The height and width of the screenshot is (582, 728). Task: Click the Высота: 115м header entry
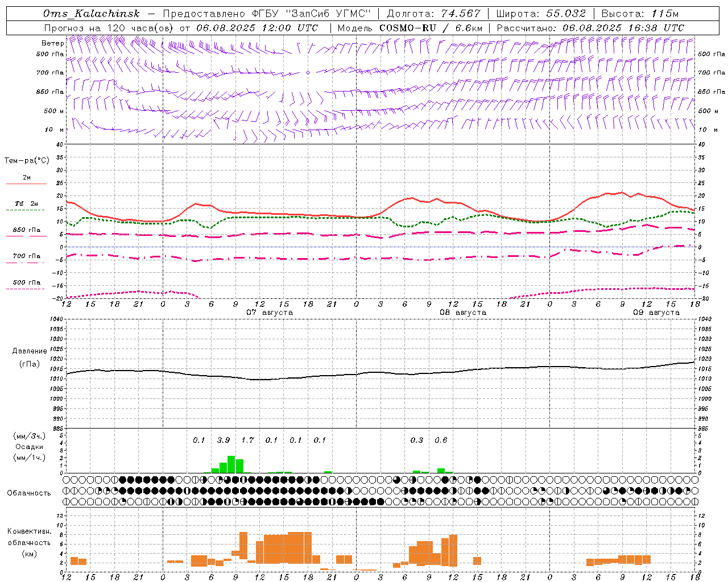coord(640,14)
